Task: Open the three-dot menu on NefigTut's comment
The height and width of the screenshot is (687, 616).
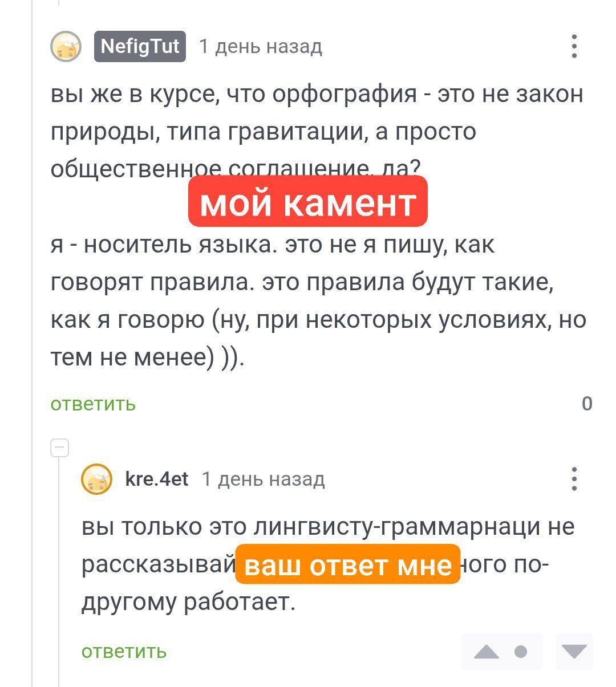Action: pyautogui.click(x=574, y=46)
